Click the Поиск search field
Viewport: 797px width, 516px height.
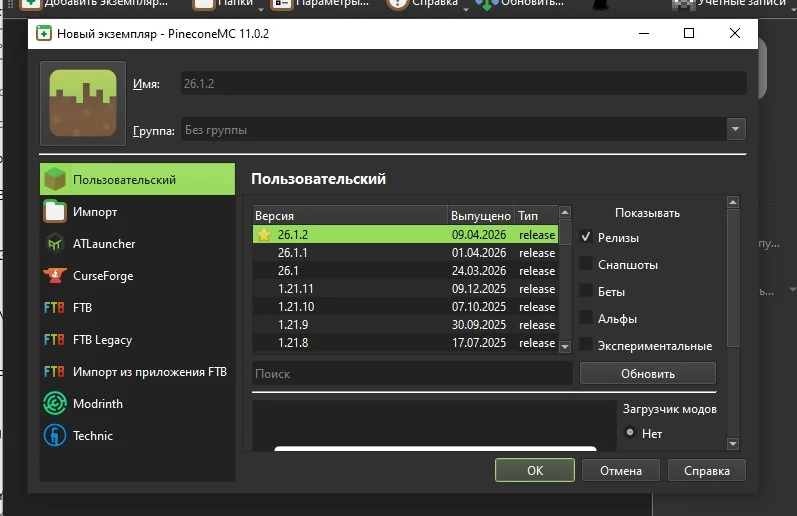tap(412, 374)
